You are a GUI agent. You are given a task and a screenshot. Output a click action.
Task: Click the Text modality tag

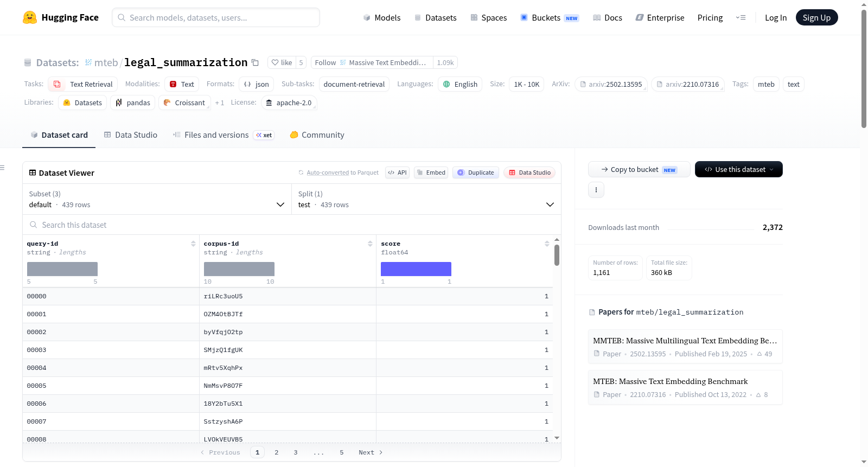(182, 84)
